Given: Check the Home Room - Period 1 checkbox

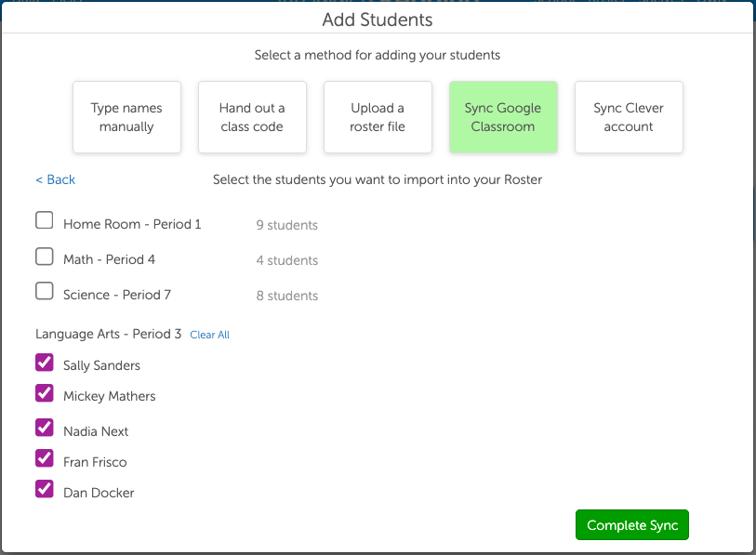Looking at the screenshot, I should pos(44,220).
